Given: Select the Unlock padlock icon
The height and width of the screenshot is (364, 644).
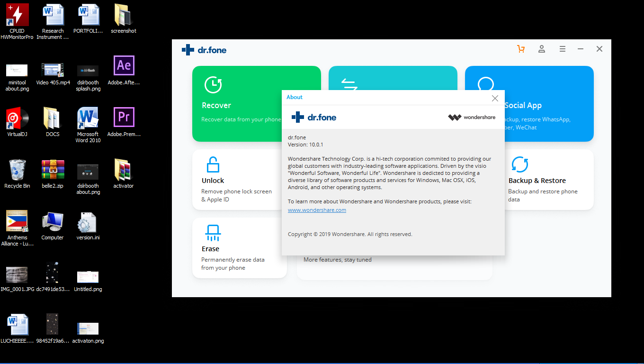Looking at the screenshot, I should [x=213, y=164].
